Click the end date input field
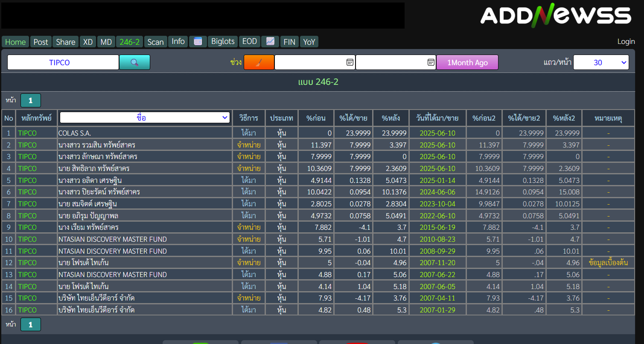 point(396,62)
